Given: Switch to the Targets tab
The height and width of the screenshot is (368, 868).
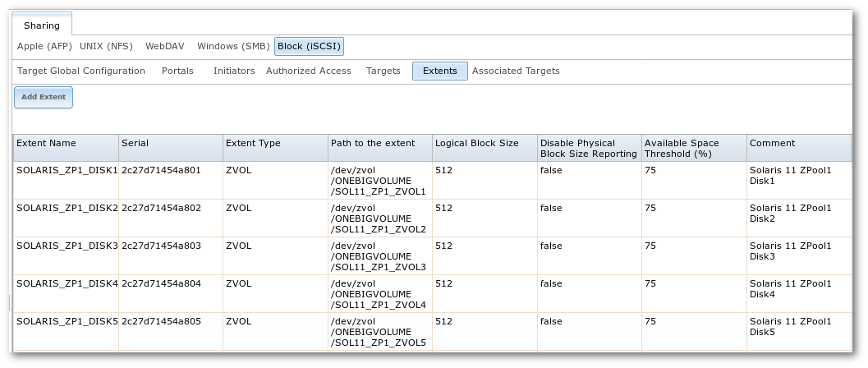Looking at the screenshot, I should (x=383, y=71).
